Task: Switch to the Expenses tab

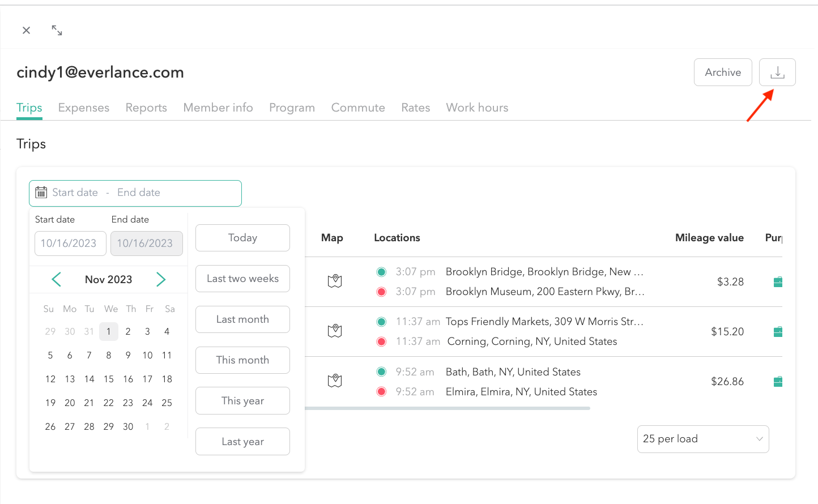Action: (x=84, y=108)
